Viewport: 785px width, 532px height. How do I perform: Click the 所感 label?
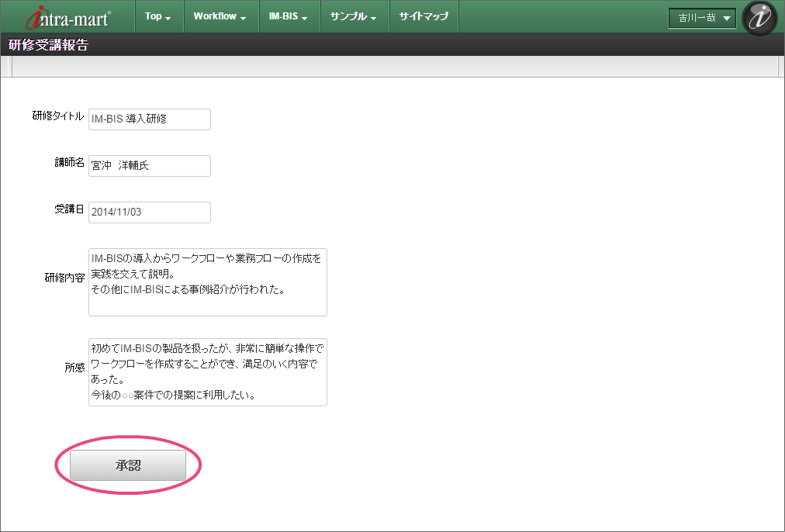point(74,369)
